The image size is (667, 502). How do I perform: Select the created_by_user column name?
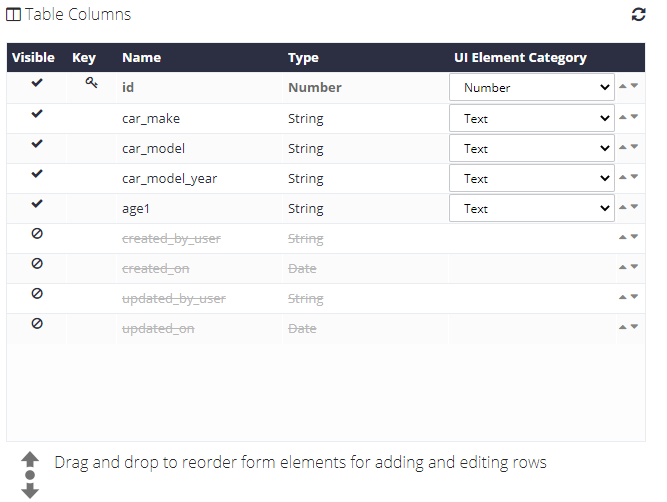171,239
